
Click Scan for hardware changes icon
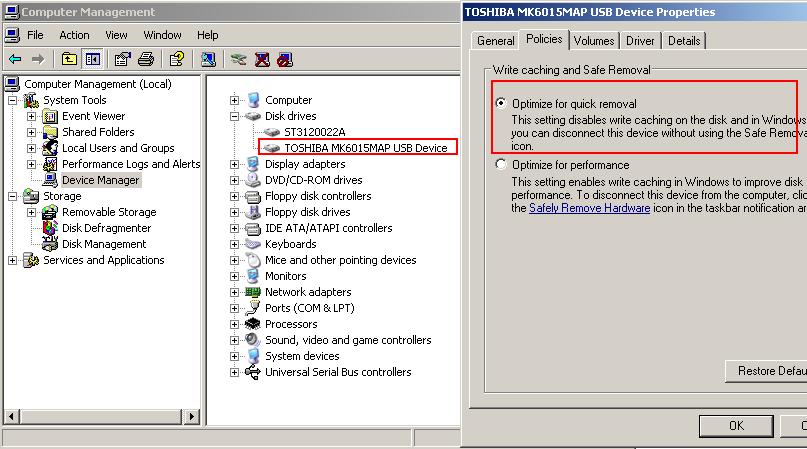(x=208, y=60)
